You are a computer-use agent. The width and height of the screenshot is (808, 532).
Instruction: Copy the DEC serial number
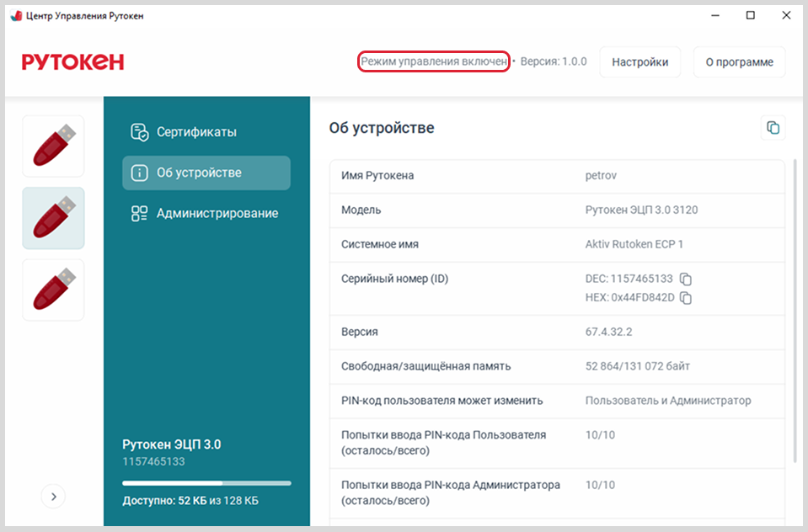click(686, 279)
